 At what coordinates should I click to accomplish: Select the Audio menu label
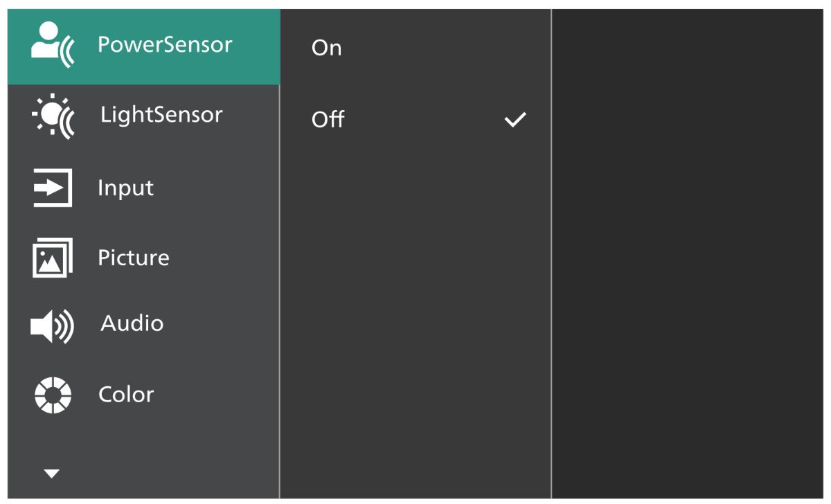coord(132,323)
